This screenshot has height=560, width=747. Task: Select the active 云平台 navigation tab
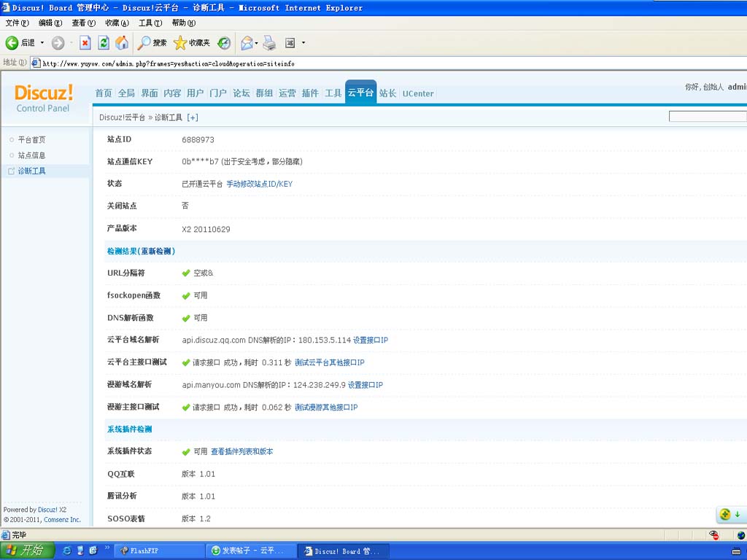(x=360, y=93)
